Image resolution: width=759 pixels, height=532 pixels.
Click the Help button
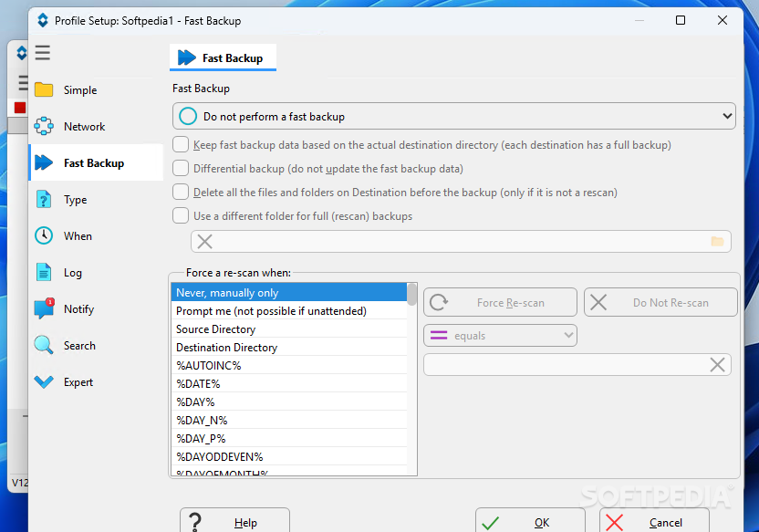click(234, 520)
